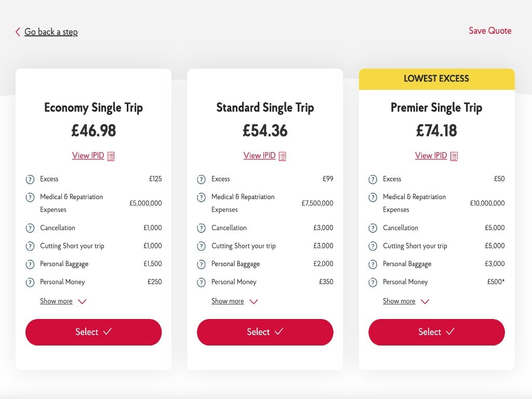Select the Economy Single Trip plan
The height and width of the screenshot is (399, 532).
(x=94, y=332)
